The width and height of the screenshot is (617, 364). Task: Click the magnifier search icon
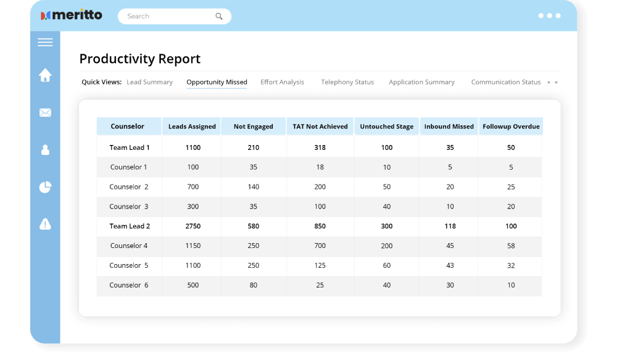tap(219, 17)
